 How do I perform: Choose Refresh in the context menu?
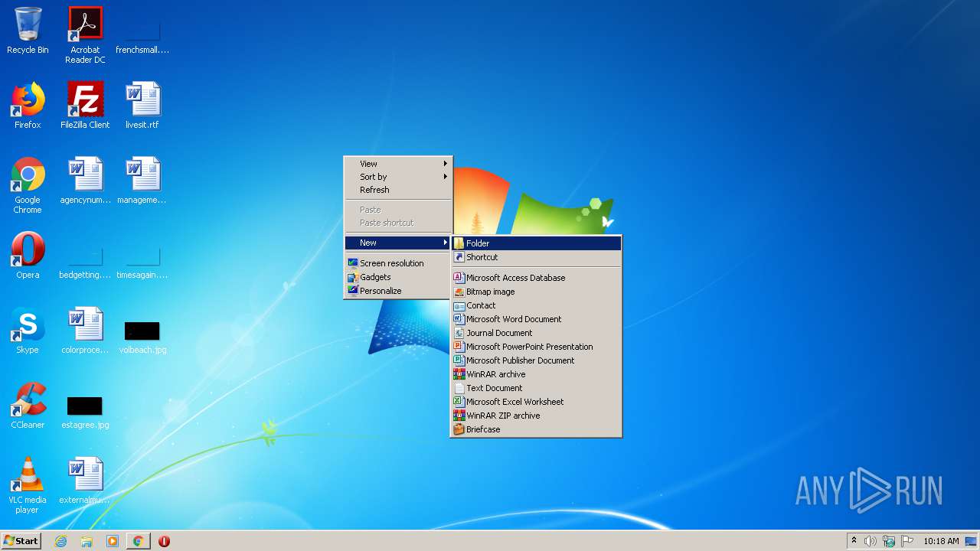click(398, 190)
